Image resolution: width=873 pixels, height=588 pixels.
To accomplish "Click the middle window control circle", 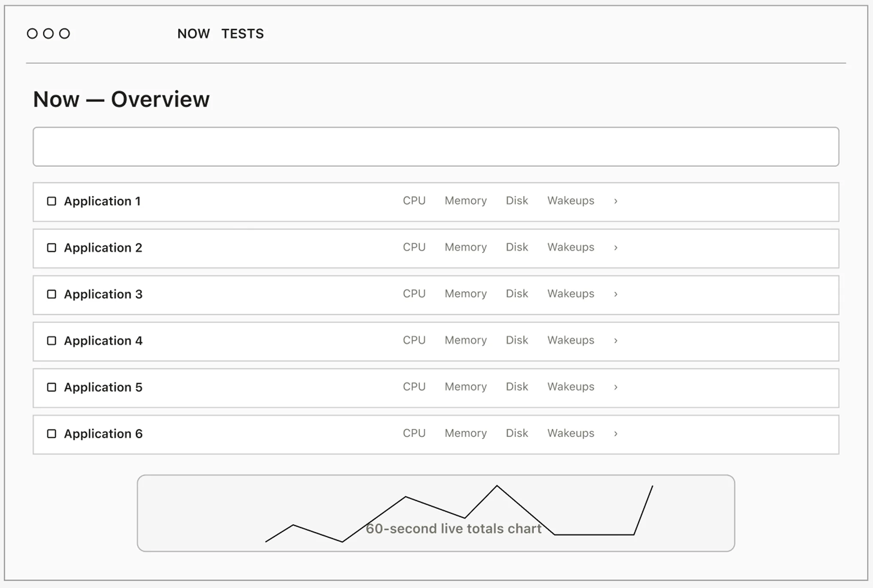I will [48, 33].
